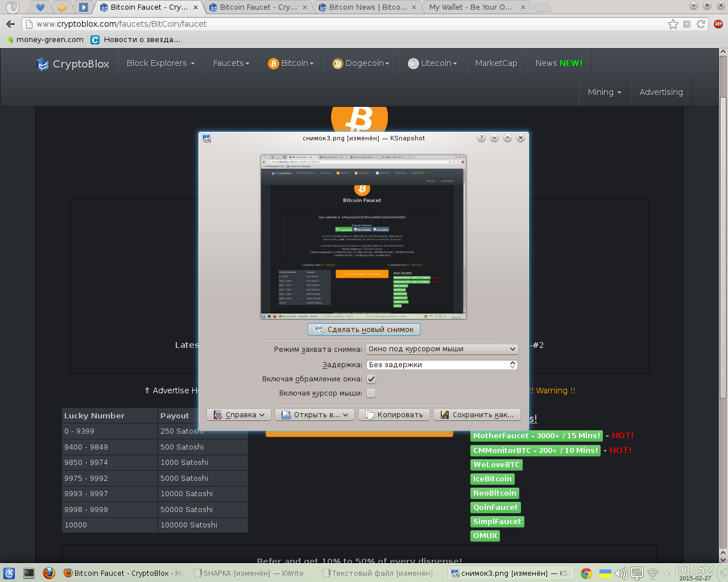This screenshot has width=728, height=582.
Task: Click the delay spin box arrows
Action: pyautogui.click(x=512, y=365)
